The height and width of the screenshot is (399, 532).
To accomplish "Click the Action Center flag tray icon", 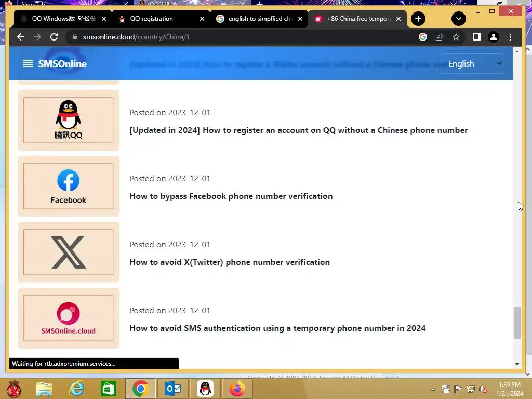I will tap(458, 389).
